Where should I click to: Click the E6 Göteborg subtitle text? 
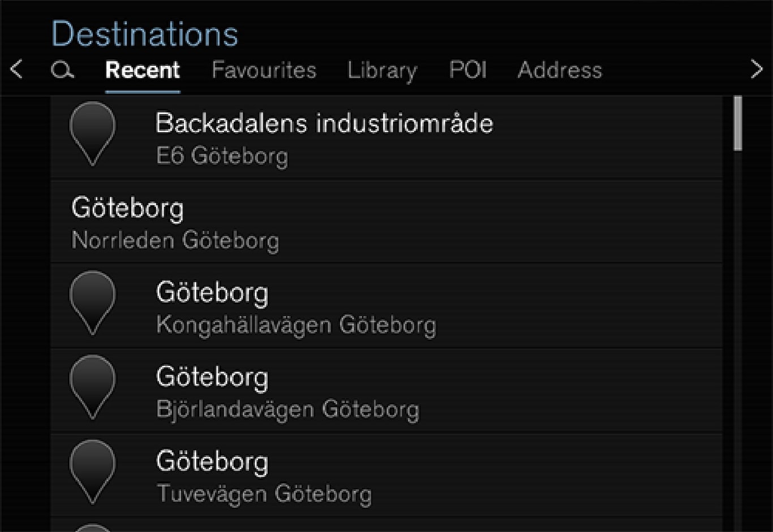click(222, 155)
